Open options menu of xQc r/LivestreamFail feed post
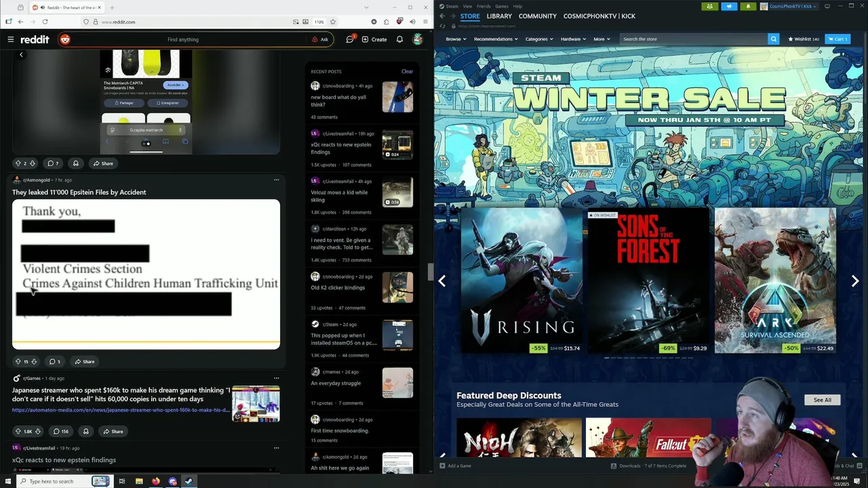Image resolution: width=868 pixels, height=488 pixels. click(x=276, y=448)
